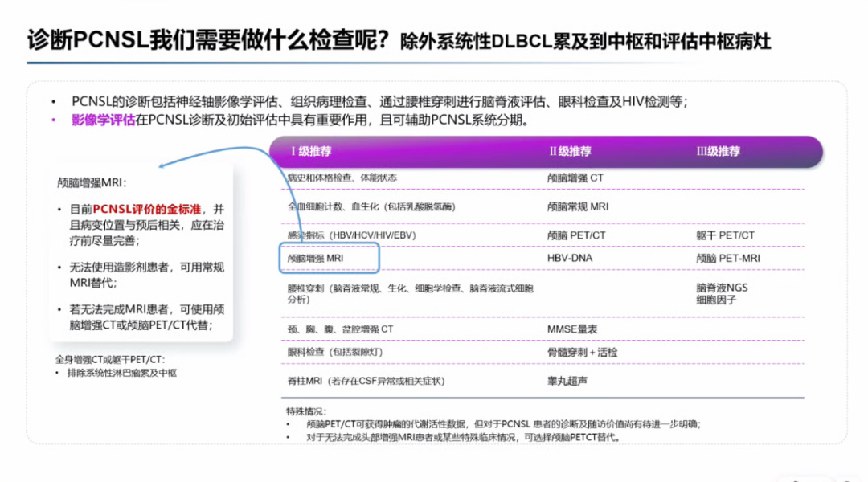Click the MMSE量表 entry
Viewport: 868px width, 482px height.
572,329
